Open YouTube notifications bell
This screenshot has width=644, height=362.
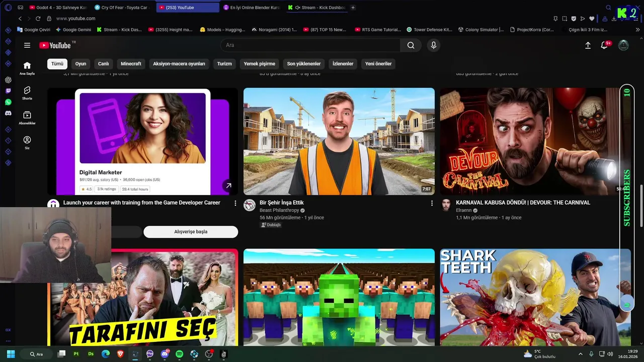tap(605, 45)
